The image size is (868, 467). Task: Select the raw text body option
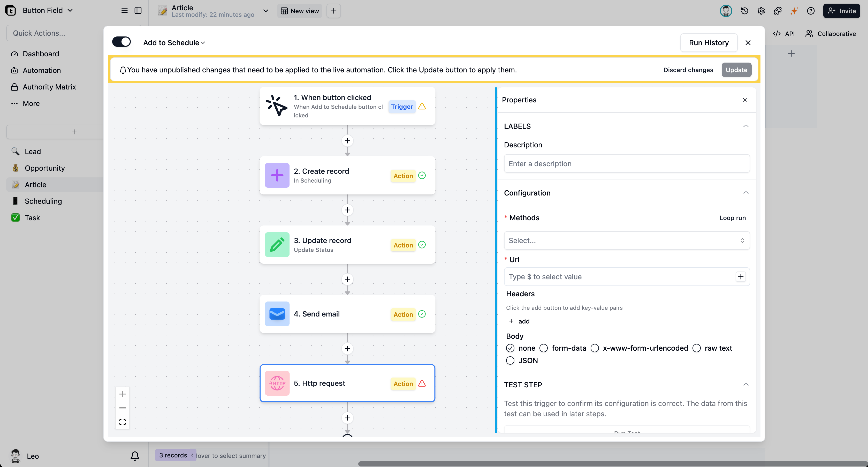[696, 348]
